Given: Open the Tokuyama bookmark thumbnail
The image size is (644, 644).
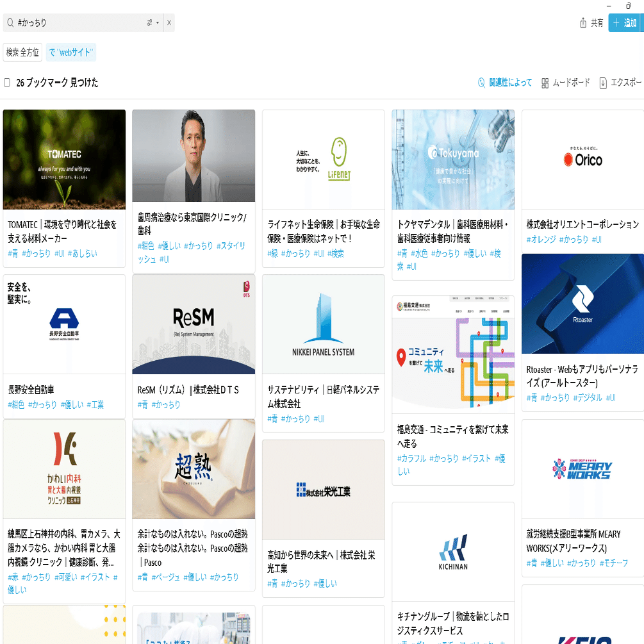Looking at the screenshot, I should pos(453,160).
